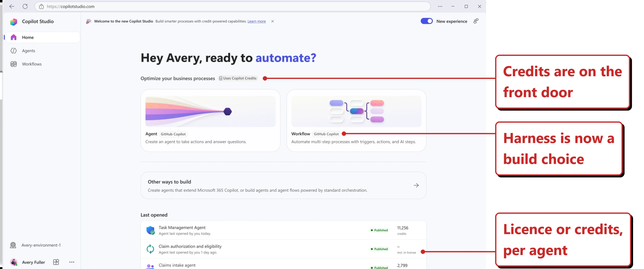Click the address bar URL field

(x=232, y=6)
